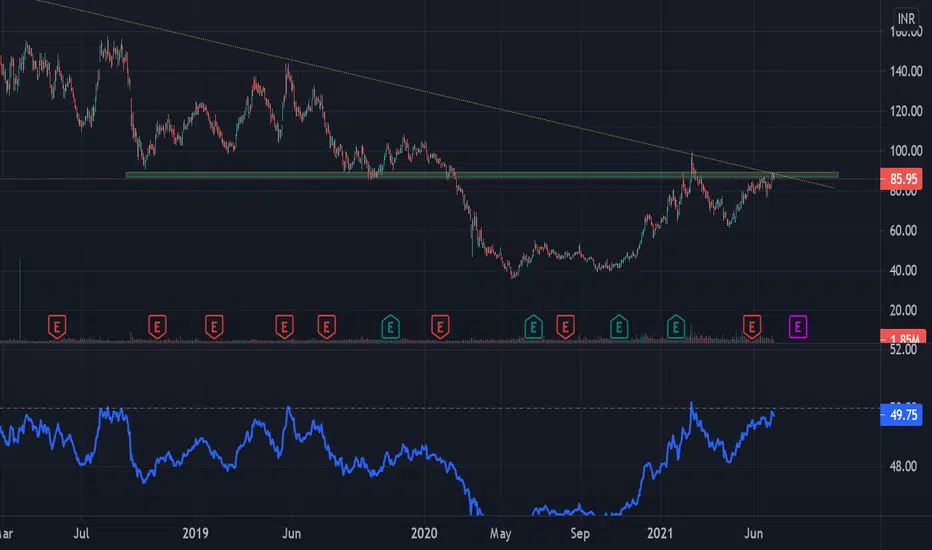Click the Sep label on the time axis
This screenshot has height=550, width=932.
(580, 533)
